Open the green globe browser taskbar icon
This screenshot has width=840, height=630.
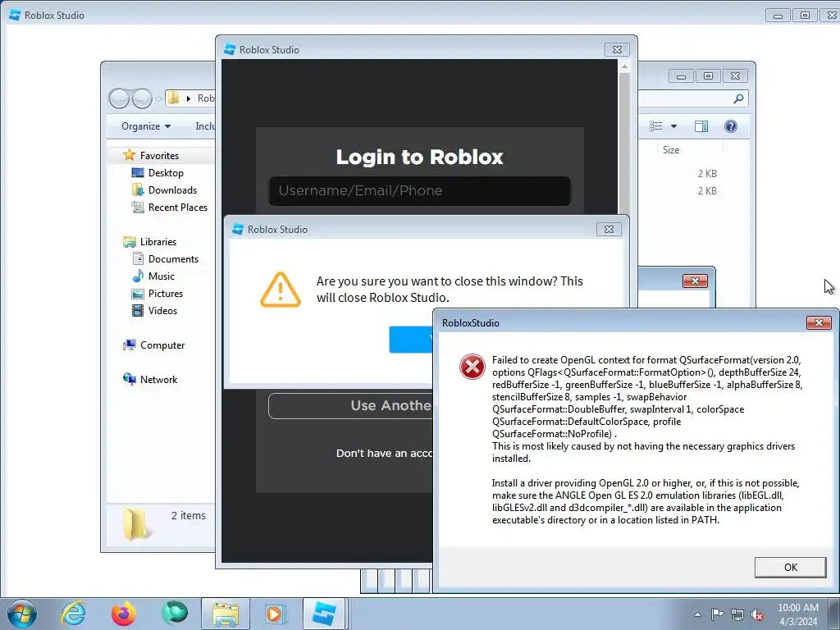tap(175, 614)
